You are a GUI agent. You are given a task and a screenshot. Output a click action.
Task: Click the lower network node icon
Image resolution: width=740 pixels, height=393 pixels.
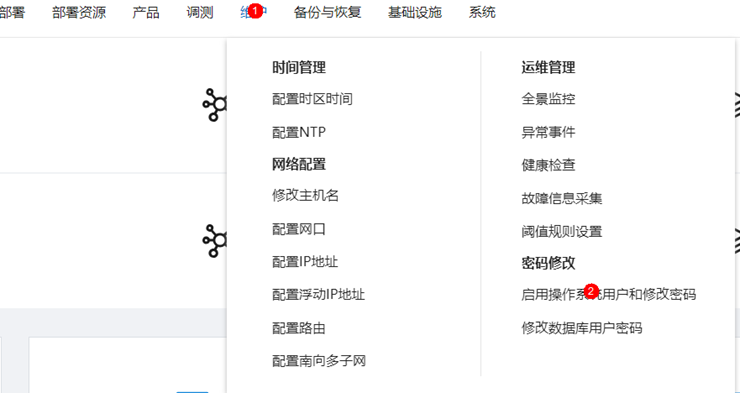[x=215, y=241]
